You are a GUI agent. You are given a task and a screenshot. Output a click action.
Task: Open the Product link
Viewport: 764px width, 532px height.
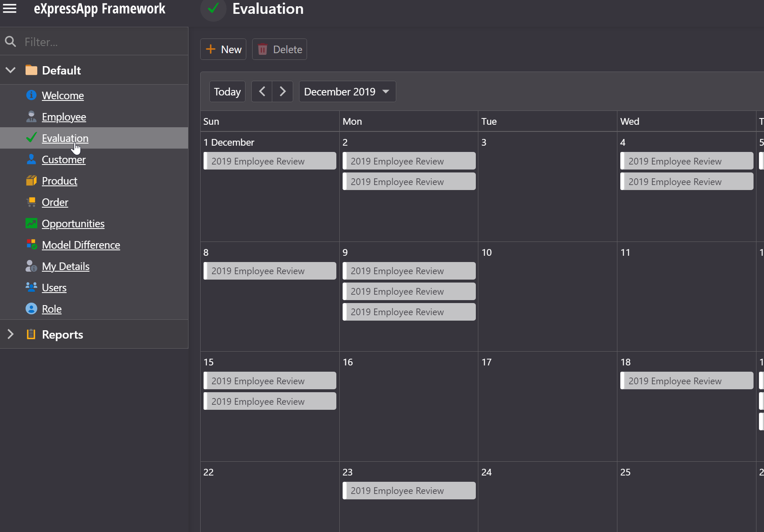tap(59, 181)
